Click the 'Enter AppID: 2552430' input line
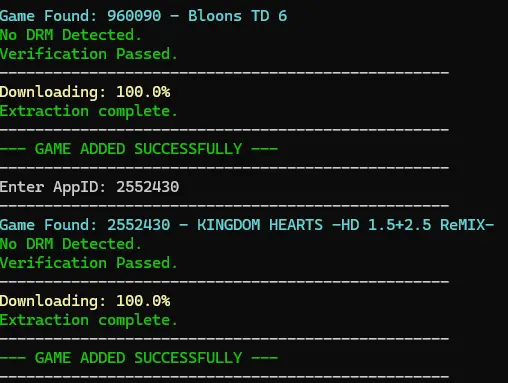Image resolution: width=508 pixels, height=383 pixels. pyautogui.click(x=89, y=187)
